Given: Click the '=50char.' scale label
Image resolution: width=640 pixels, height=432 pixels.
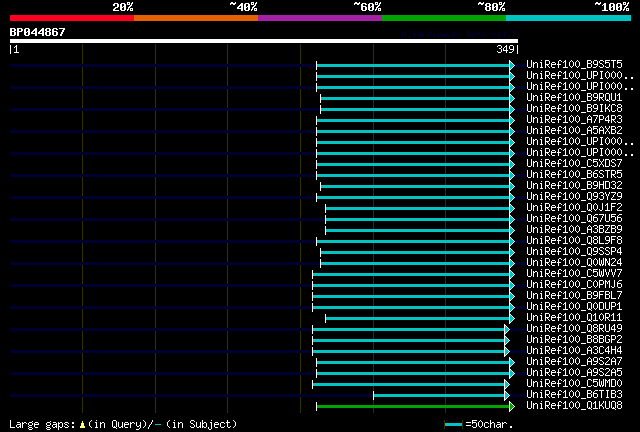Looking at the screenshot, I should point(489,424).
